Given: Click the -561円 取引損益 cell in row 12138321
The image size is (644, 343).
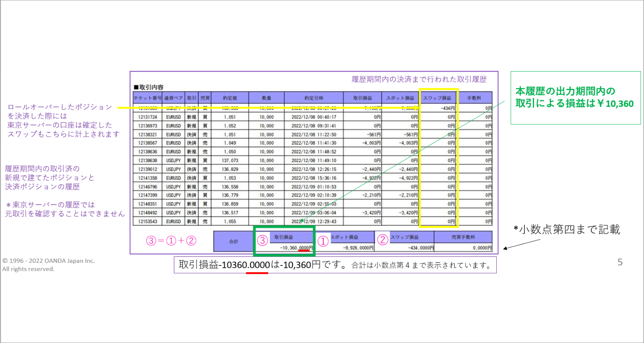Looking at the screenshot, I should point(362,134).
